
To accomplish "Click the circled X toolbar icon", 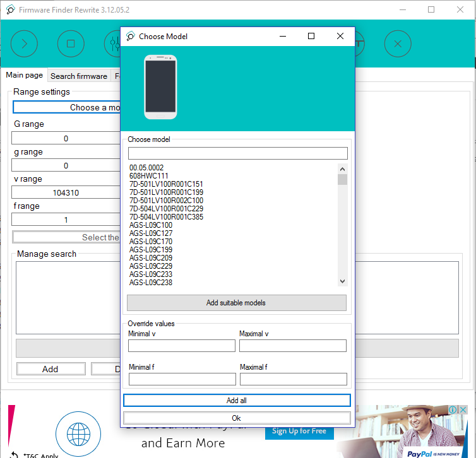I will click(x=398, y=44).
